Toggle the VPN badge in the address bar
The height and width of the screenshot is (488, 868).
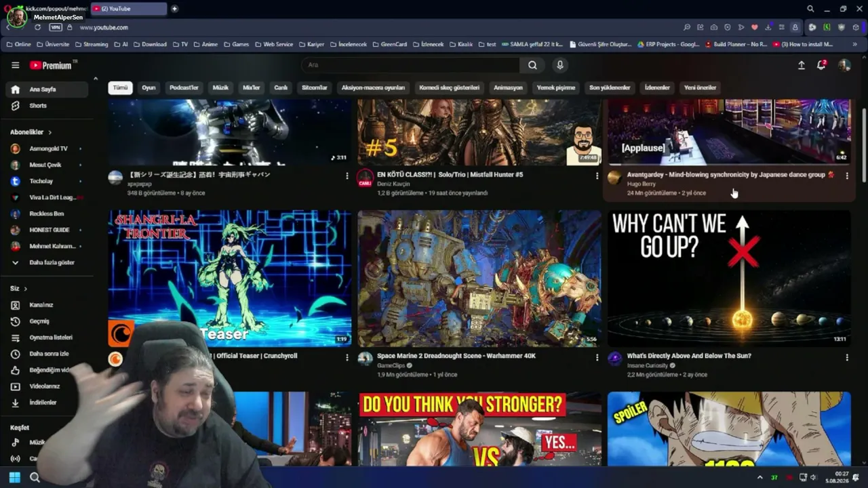[56, 27]
